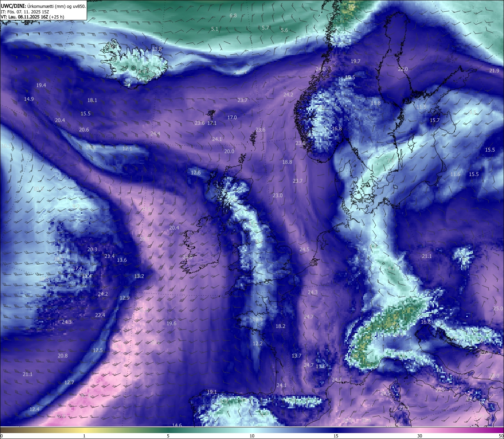504x439 pixels.
Task: Click the 13.2 value label
Action: point(139,276)
